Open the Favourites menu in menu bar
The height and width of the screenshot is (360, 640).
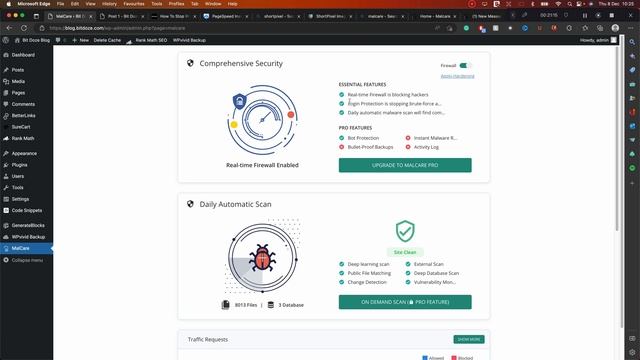pos(134,4)
